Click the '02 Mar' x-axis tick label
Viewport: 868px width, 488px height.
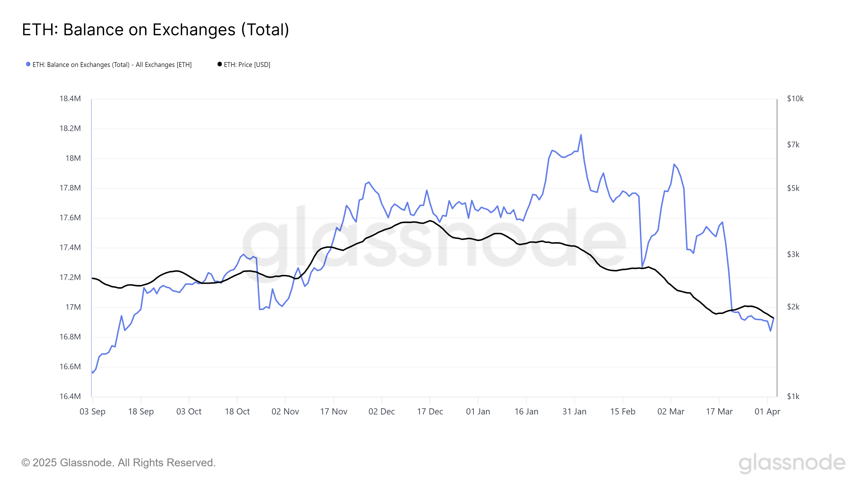(x=671, y=412)
